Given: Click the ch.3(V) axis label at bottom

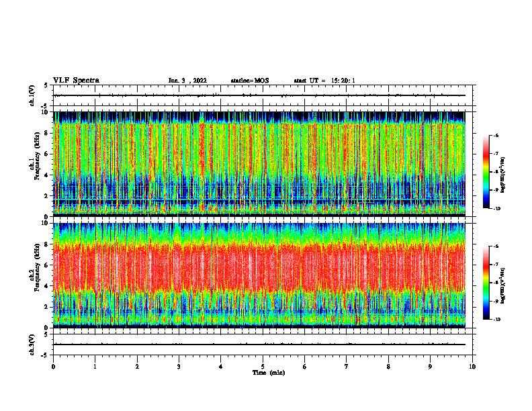Looking at the screenshot, I should 32,345.
